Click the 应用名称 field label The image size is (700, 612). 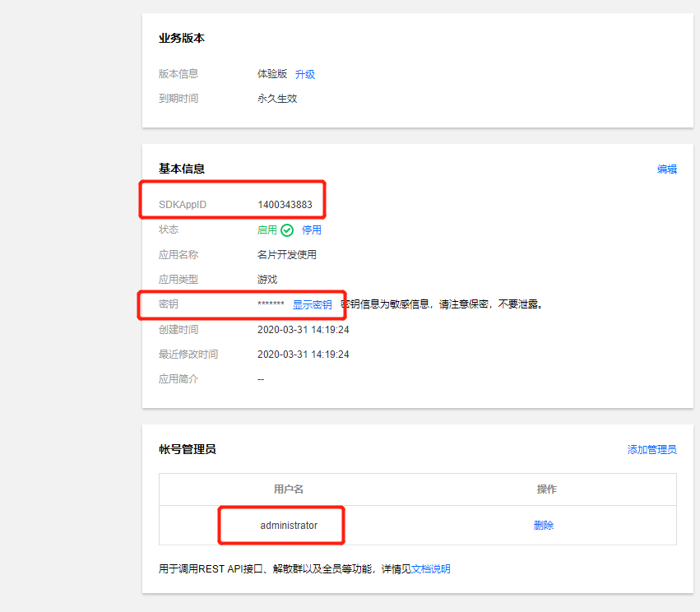pos(178,254)
